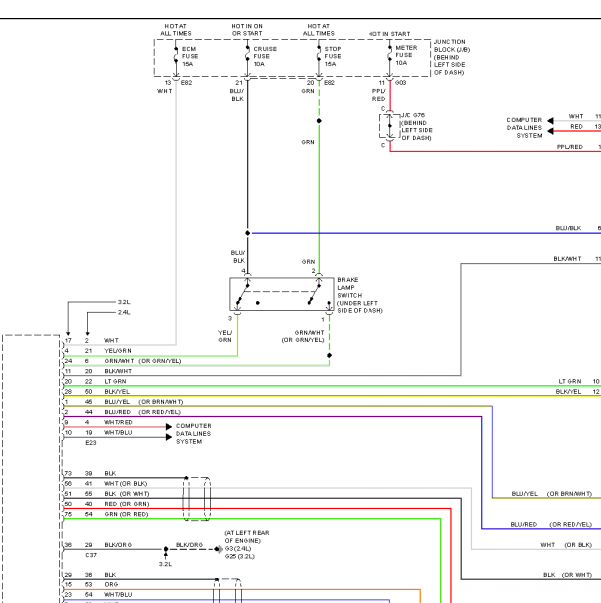Select the WHT/RED row at pins 9/4
The height and width of the screenshot is (603, 601).
(98, 422)
